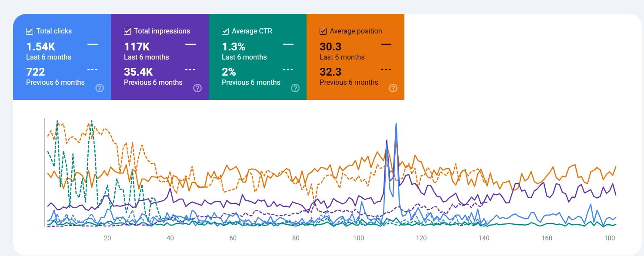This screenshot has width=644, height=256.
Task: Click the 722 previous clicks value
Action: [x=36, y=72]
